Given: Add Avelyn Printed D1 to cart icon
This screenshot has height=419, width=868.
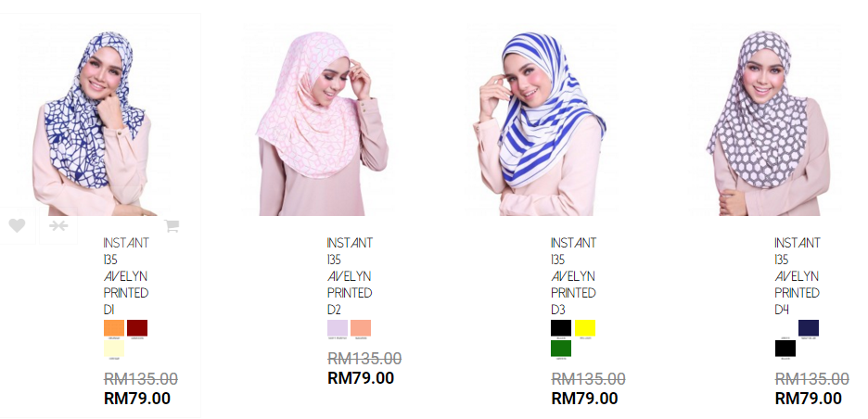Looking at the screenshot, I should 172,225.
